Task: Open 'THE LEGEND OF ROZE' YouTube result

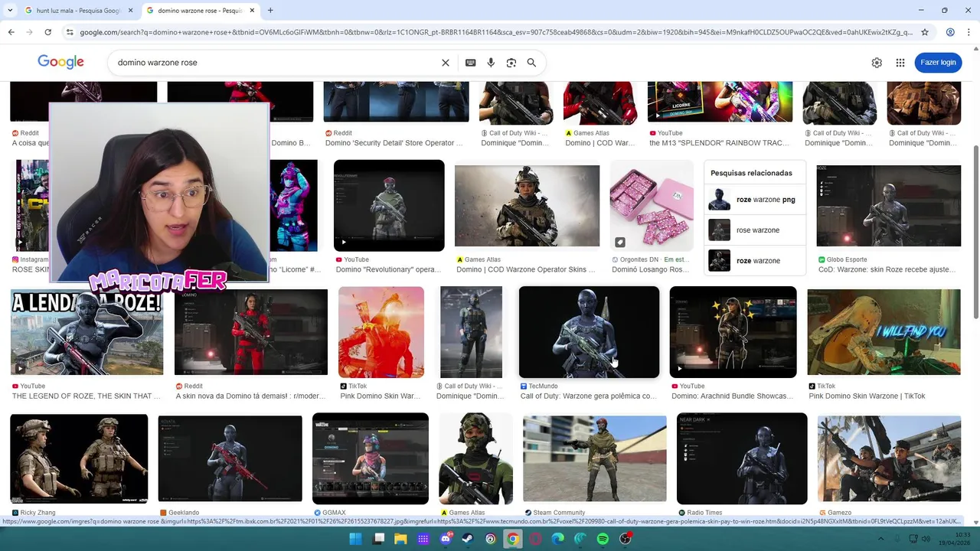Action: 87,396
